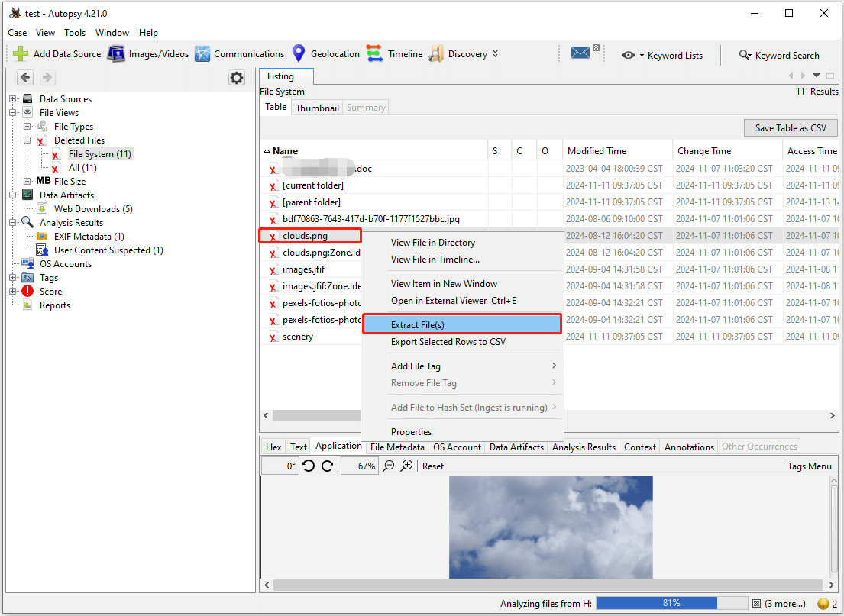Click the back navigation arrow
The width and height of the screenshot is (844, 616).
coord(25,77)
